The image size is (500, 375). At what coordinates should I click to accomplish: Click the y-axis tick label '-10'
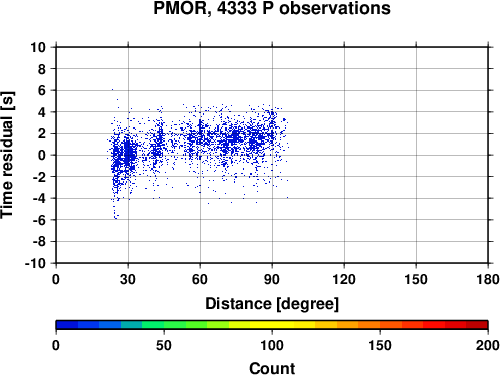pos(35,263)
